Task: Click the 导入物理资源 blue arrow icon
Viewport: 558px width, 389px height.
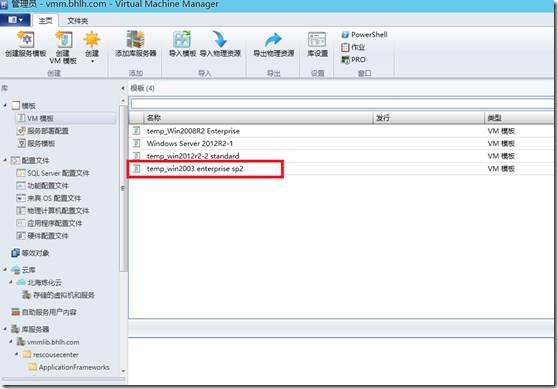Action: tap(220, 40)
